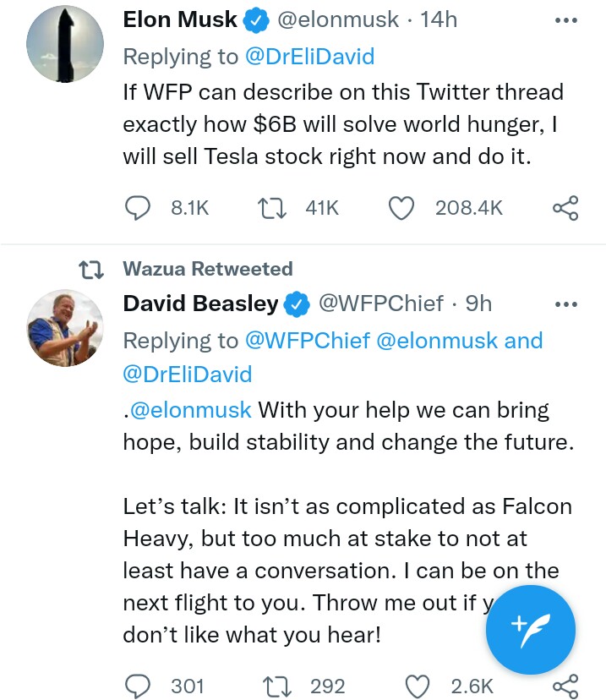Open more options on David Beasley's tweet
The height and width of the screenshot is (700, 606).
pyautogui.click(x=565, y=304)
